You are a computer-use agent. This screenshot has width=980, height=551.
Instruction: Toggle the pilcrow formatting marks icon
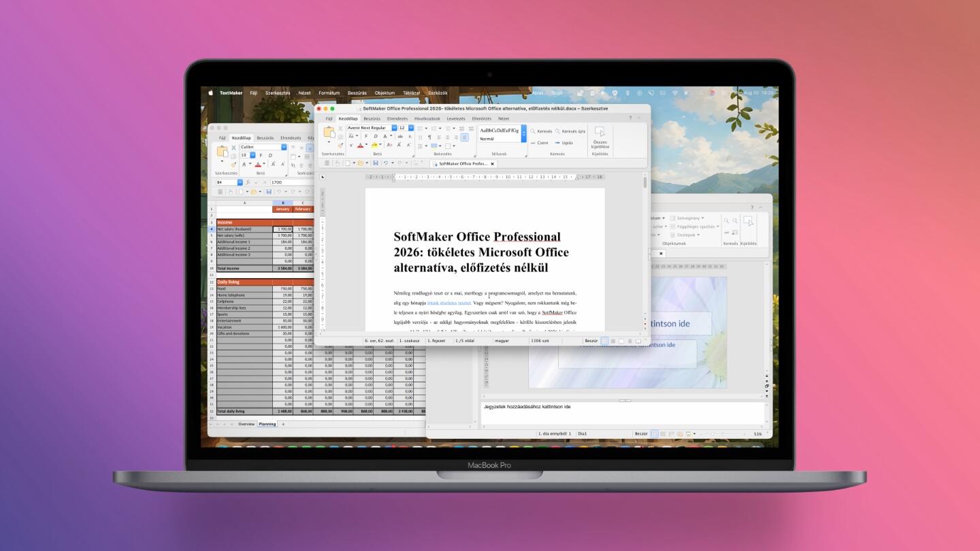coord(429,137)
